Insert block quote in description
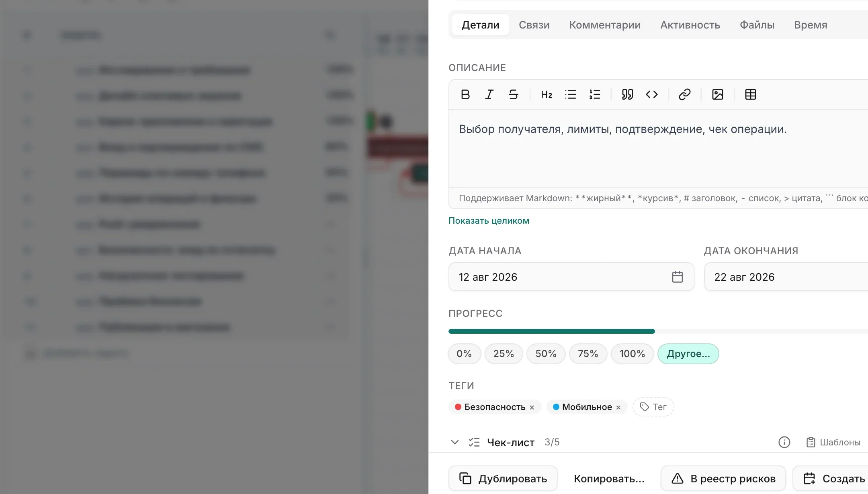Image resolution: width=868 pixels, height=494 pixels. point(627,94)
